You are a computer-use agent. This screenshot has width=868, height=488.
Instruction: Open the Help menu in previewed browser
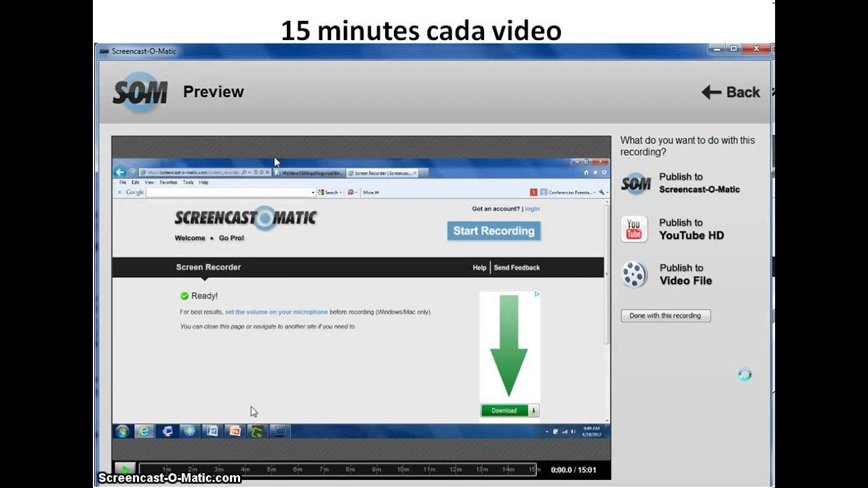click(x=203, y=182)
